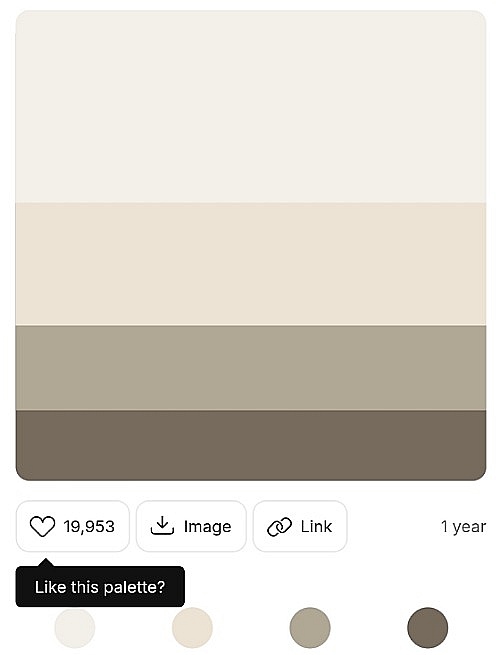Pick the dark taupe circle swatch

[x=428, y=628]
